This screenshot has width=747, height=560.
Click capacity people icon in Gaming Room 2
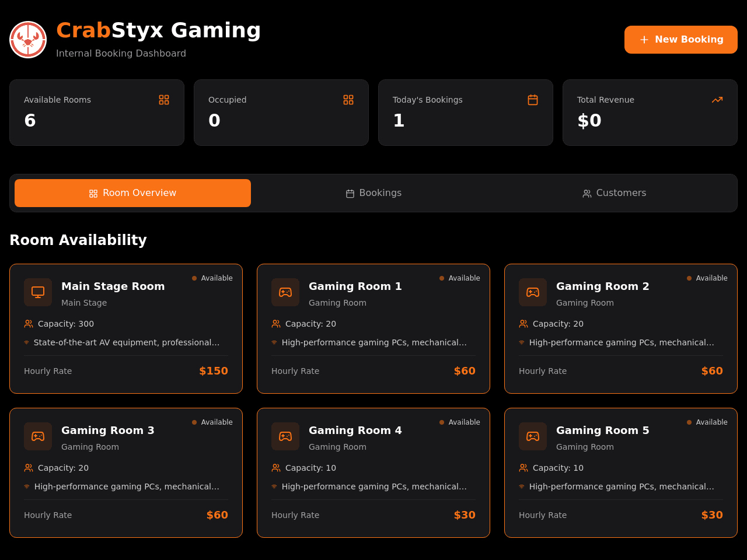523,324
